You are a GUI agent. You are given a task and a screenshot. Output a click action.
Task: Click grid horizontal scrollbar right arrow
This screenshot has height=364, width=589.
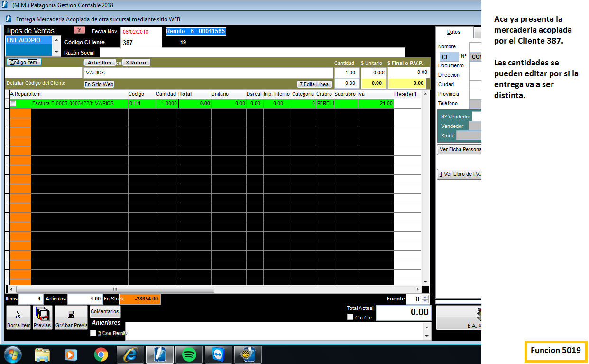click(417, 289)
